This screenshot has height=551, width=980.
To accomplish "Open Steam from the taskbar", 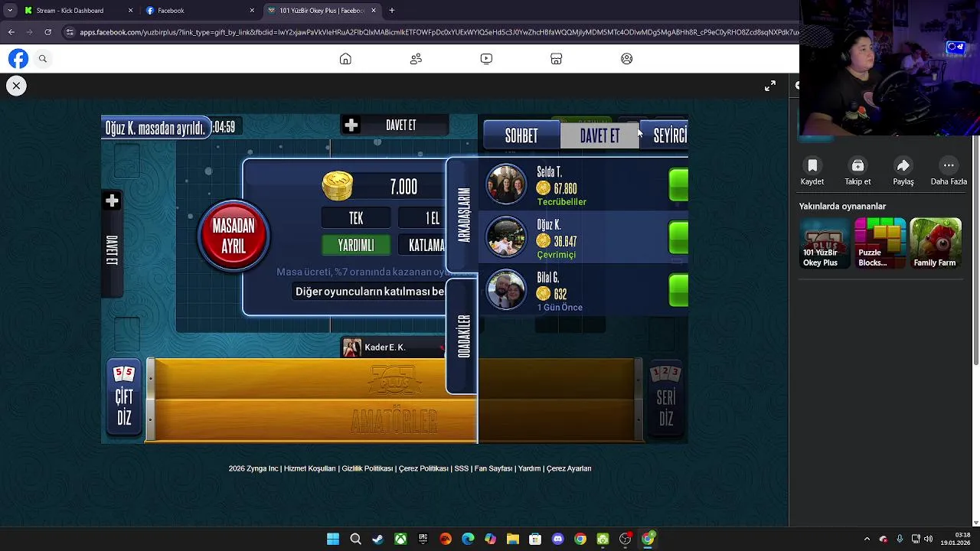I will coord(377,539).
